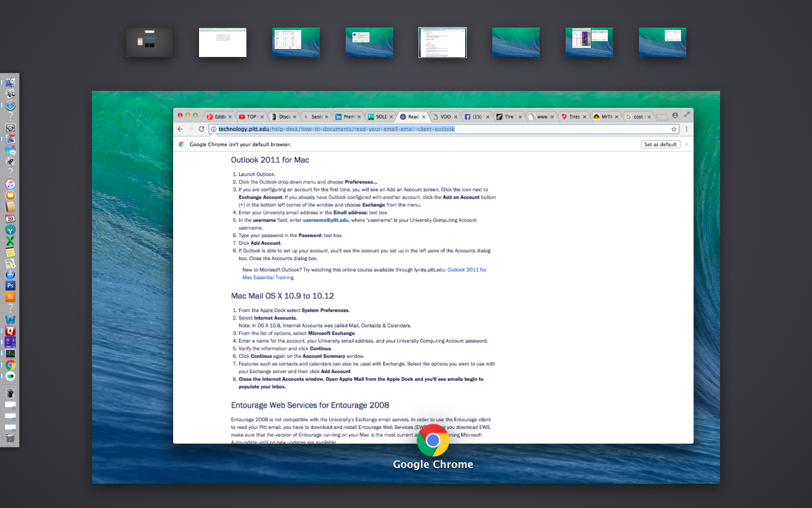This screenshot has height=508, width=812.
Task: Select desktop thumbnail with purple window
Action: click(x=589, y=42)
